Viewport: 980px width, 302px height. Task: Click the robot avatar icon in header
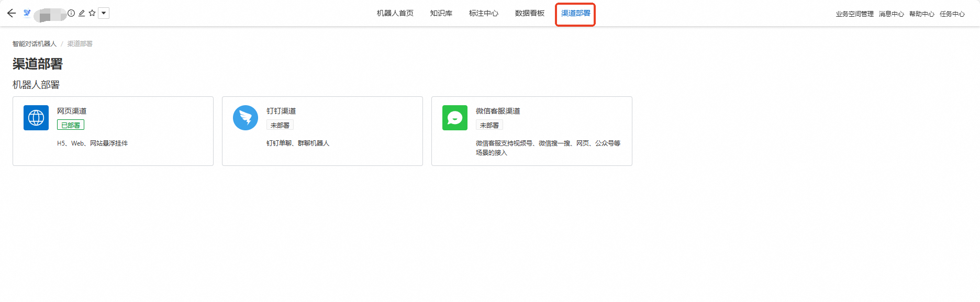pos(27,13)
